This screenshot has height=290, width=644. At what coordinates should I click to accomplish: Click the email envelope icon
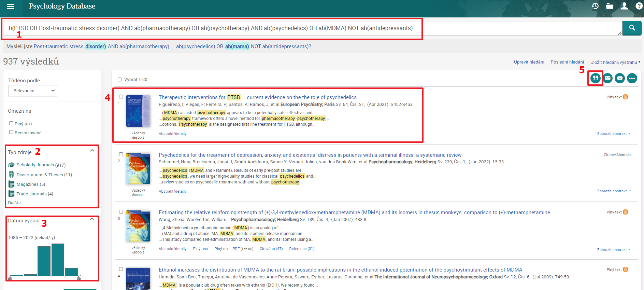(x=607, y=78)
